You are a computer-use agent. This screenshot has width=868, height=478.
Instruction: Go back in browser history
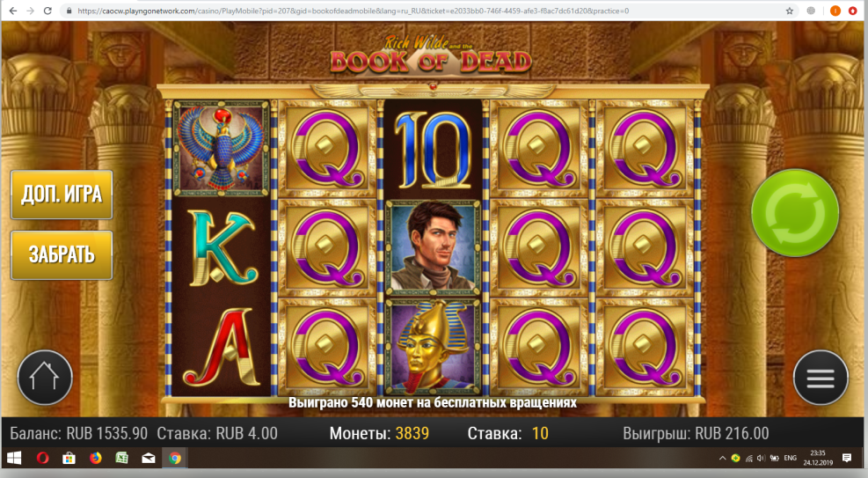click(12, 11)
